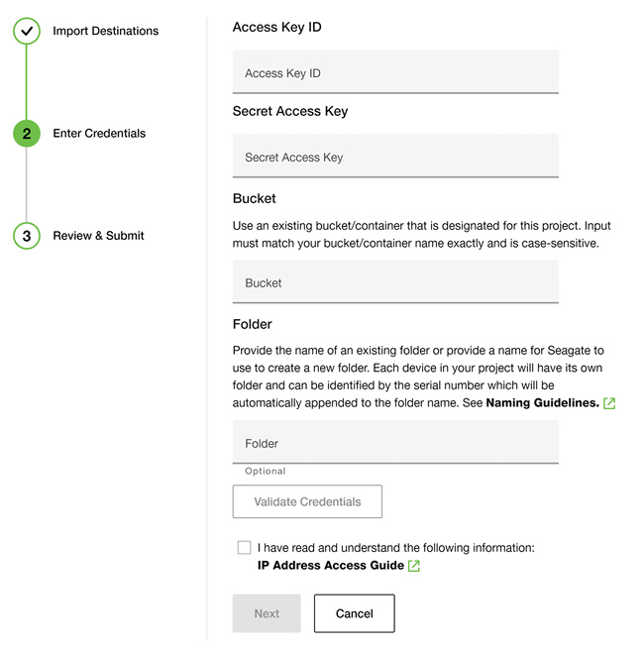Screen dimensions: 644x651
Task: Open external link icon beside IP Address Access Guide
Action: (414, 566)
